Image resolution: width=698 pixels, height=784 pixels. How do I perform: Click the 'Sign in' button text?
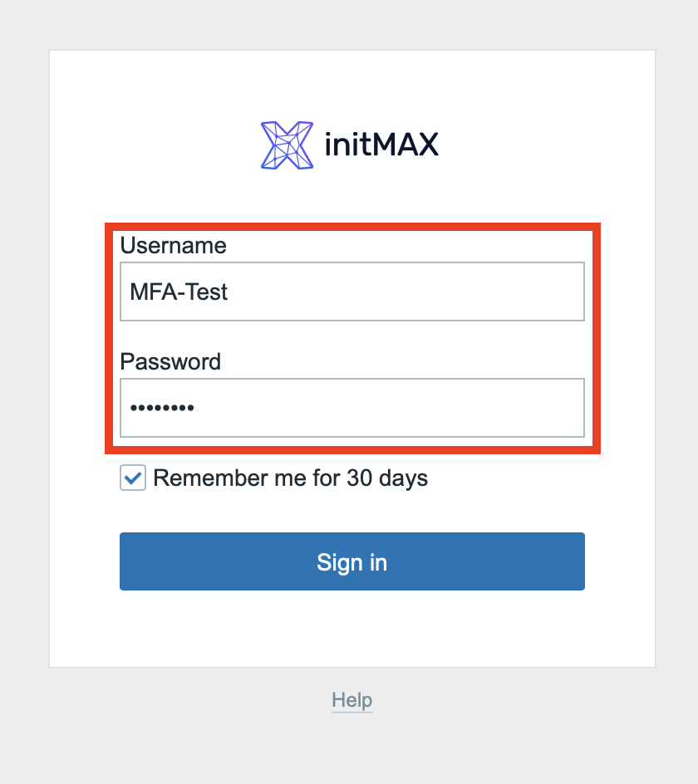(351, 562)
